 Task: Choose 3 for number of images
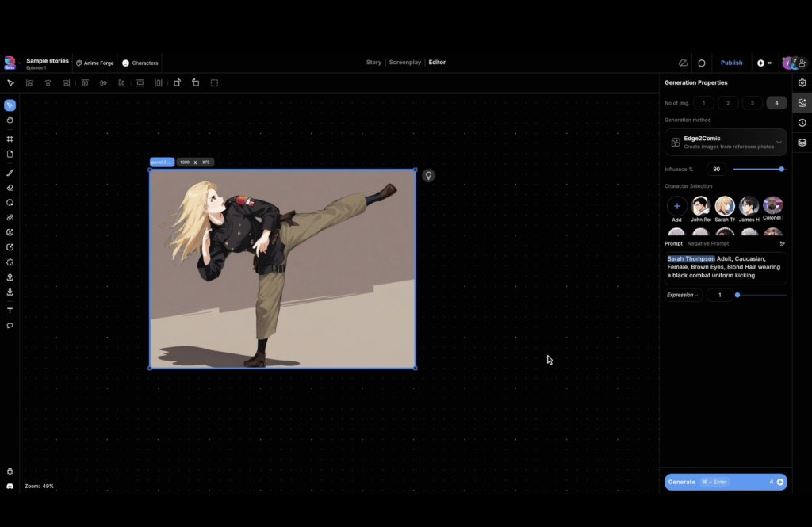[x=753, y=103]
